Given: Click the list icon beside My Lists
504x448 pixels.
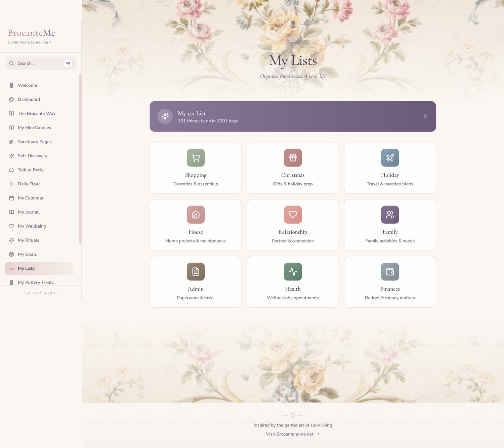Looking at the screenshot, I should point(11,268).
